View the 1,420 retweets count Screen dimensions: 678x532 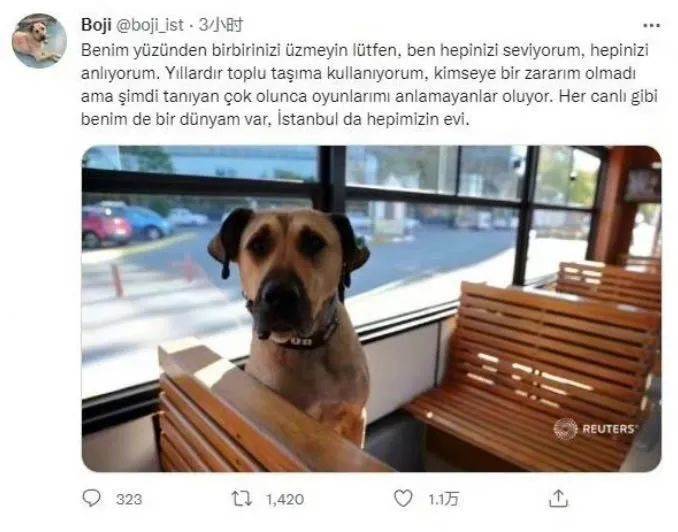285,499
